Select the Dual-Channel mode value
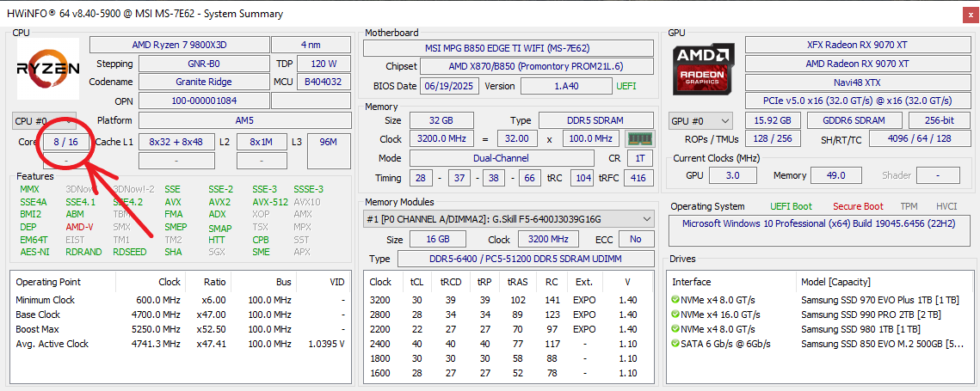Image resolution: width=980 pixels, height=391 pixels. pos(502,159)
